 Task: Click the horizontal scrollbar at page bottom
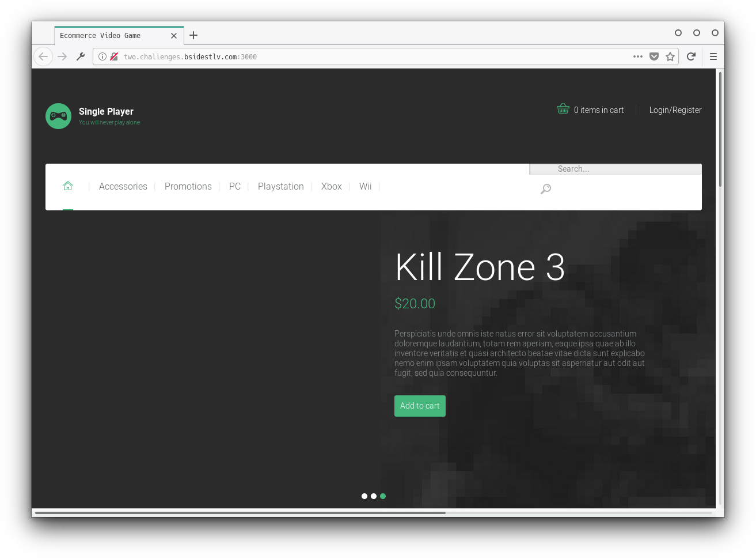240,512
